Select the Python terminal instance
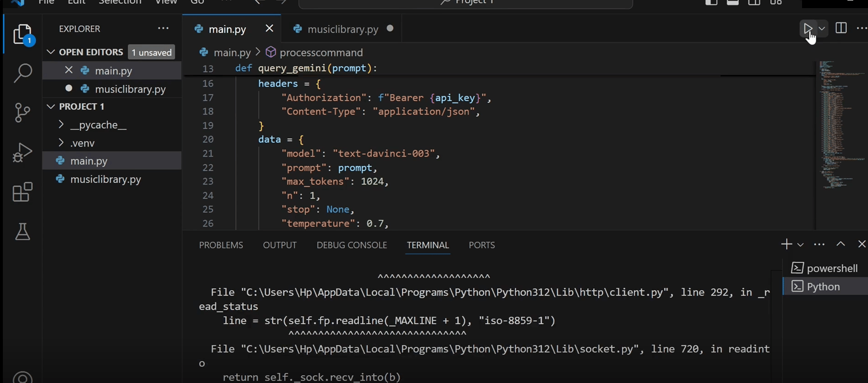The width and height of the screenshot is (868, 383). [x=825, y=287]
